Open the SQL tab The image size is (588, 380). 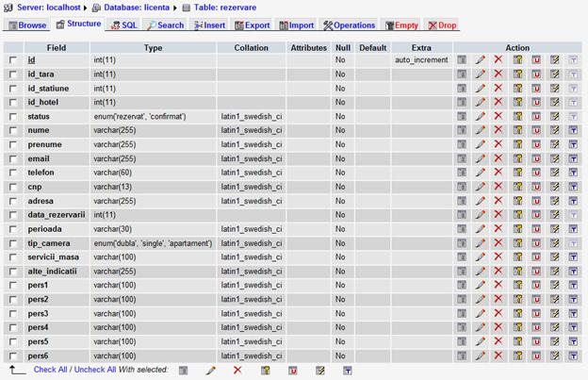(x=123, y=25)
